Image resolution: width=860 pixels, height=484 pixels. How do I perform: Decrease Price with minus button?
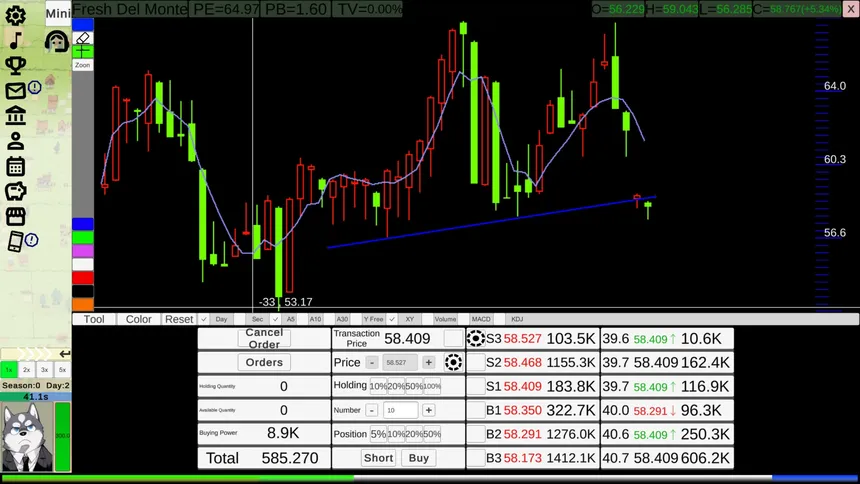point(372,362)
